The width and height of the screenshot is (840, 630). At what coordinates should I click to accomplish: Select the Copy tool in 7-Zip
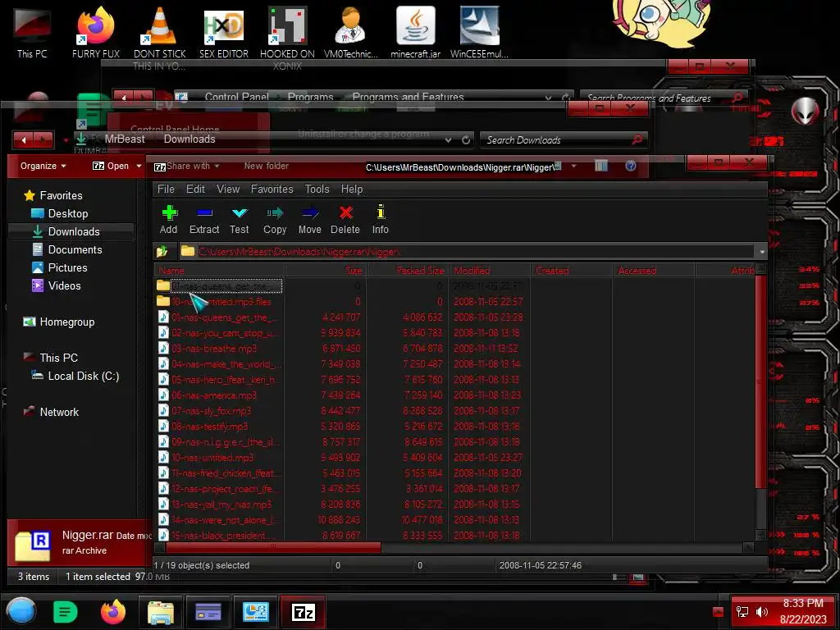click(x=275, y=220)
